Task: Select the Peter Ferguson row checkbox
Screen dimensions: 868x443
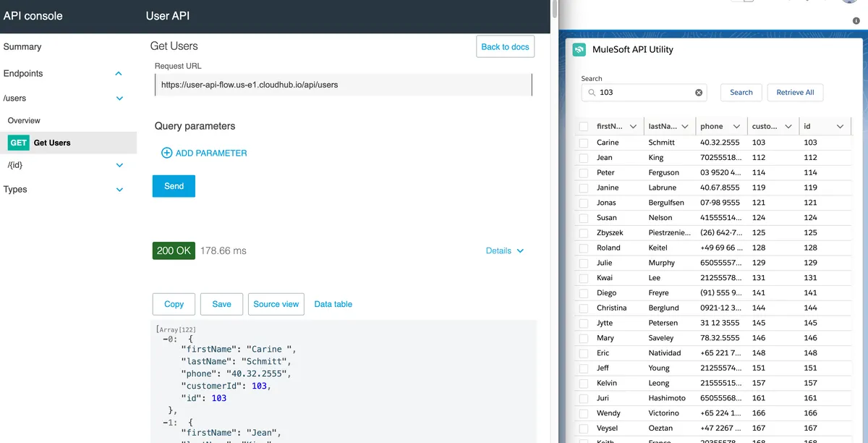Action: [x=584, y=173]
